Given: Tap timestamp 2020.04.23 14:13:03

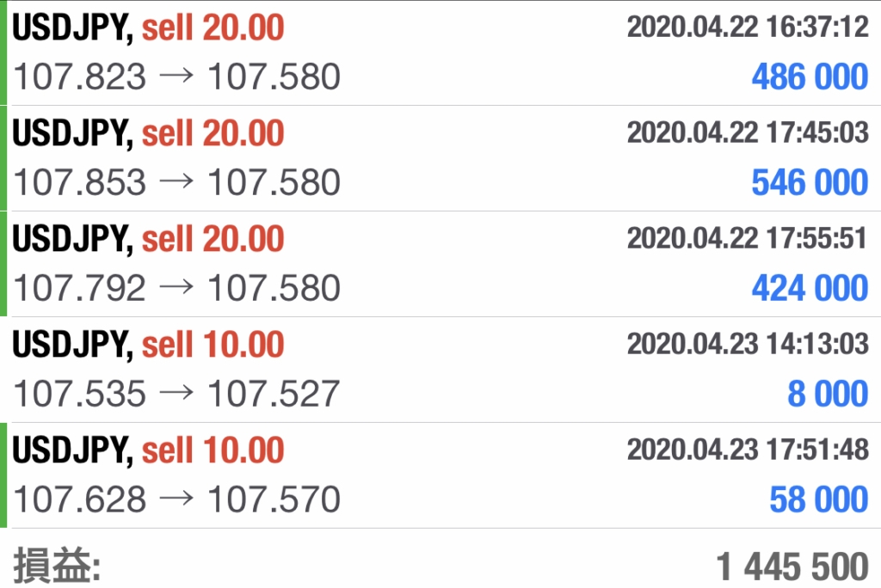Looking at the screenshot, I should 748,344.
